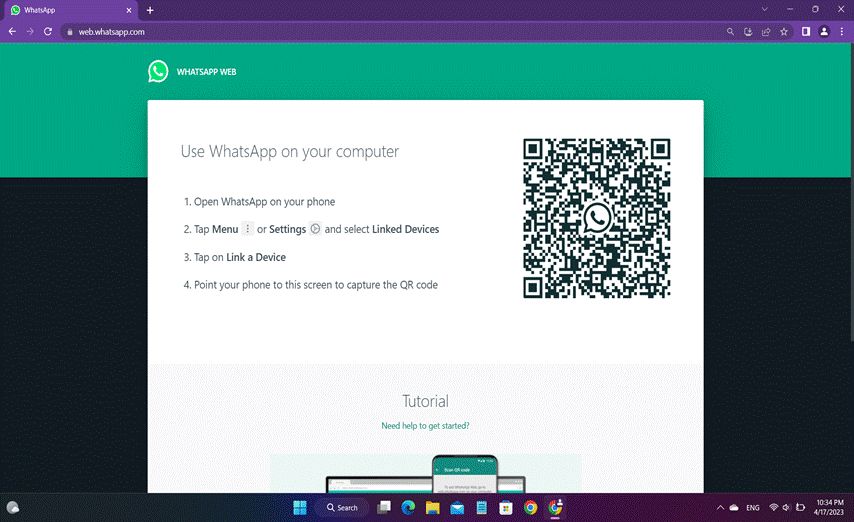Change the ENG input language
The image size is (854, 522).
tap(753, 507)
